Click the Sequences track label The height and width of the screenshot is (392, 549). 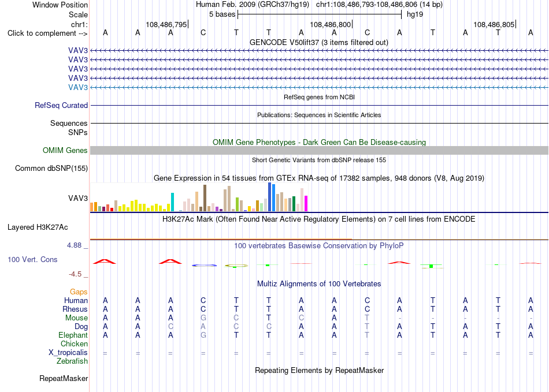click(69, 123)
